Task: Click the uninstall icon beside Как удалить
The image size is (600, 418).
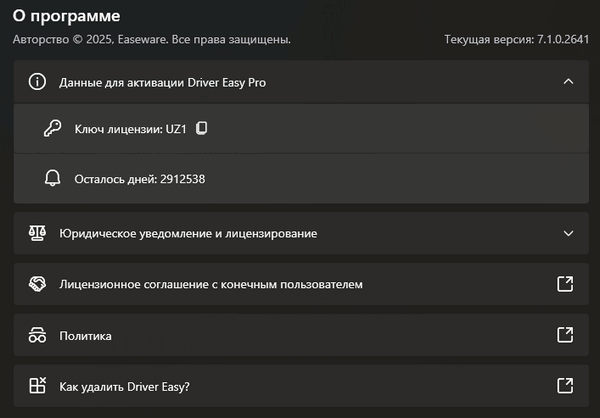Action: (x=38, y=387)
